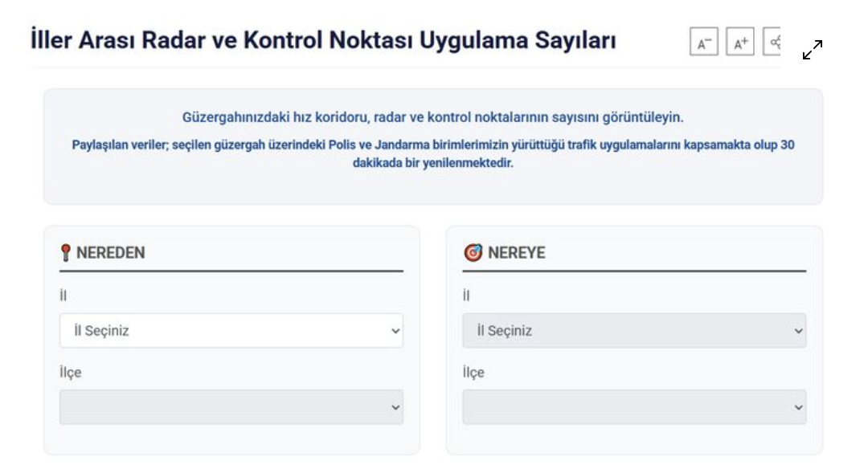
Task: Click the target icon beside NEREYE
Action: (x=472, y=254)
